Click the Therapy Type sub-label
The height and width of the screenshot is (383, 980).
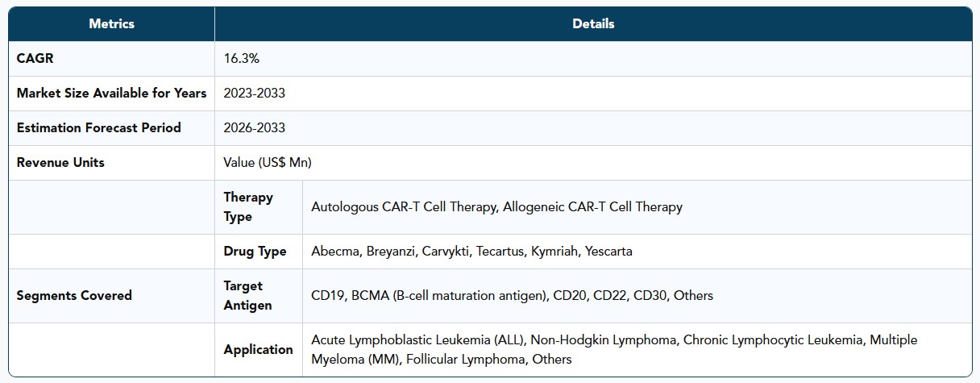pyautogui.click(x=248, y=207)
